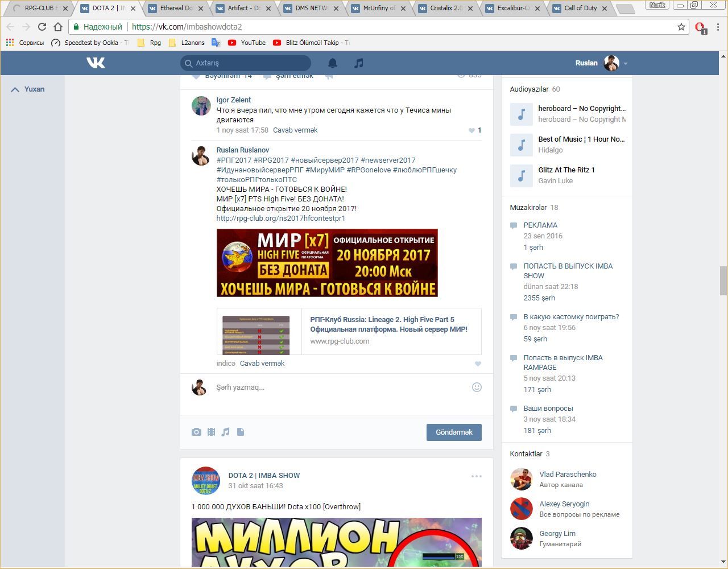Click Cavab vermək under Ruslan's comment
Screen dimensions: 728x569
(x=262, y=364)
